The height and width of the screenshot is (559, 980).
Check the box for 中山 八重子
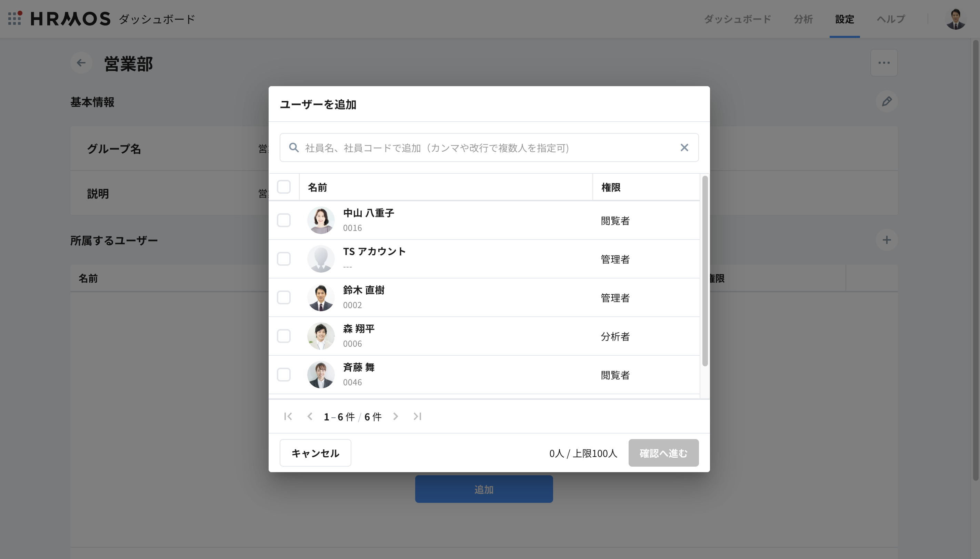(283, 220)
